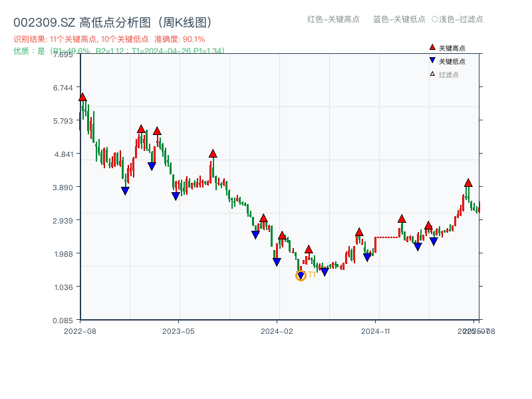Select the 2024-11 x-axis date label
532x399 pixels.
tap(376, 331)
